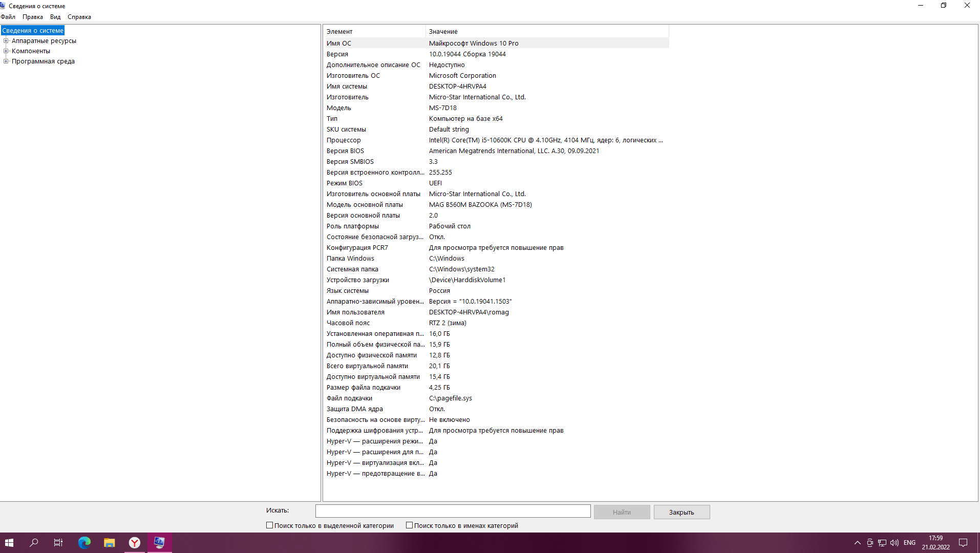Select the Конфигурация PCR7 row
The width and height of the screenshot is (980, 553).
[x=497, y=248]
